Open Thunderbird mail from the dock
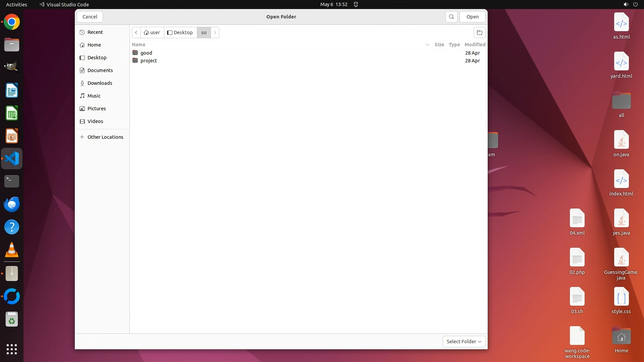This screenshot has height=362, width=644. coord(12,204)
